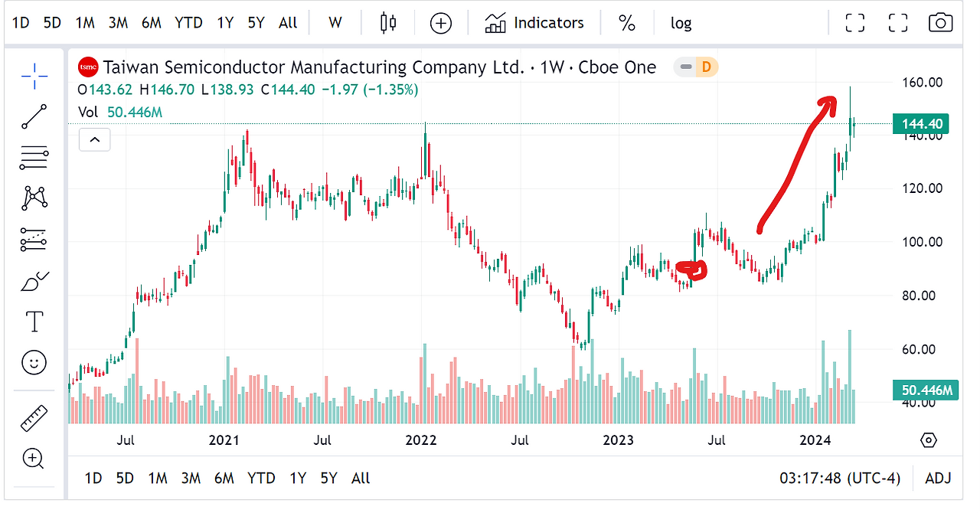Click the add symbol compare plus button

(440, 24)
